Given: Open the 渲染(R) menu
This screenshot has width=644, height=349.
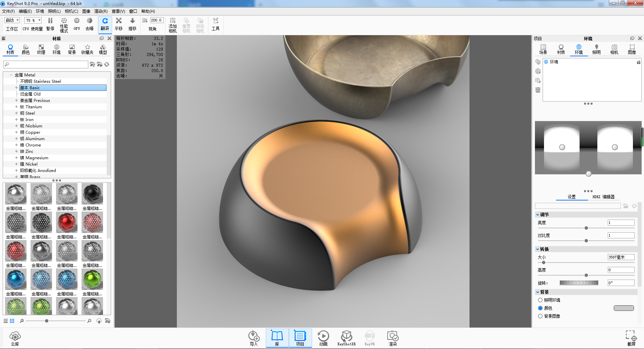Looking at the screenshot, I should [x=101, y=11].
